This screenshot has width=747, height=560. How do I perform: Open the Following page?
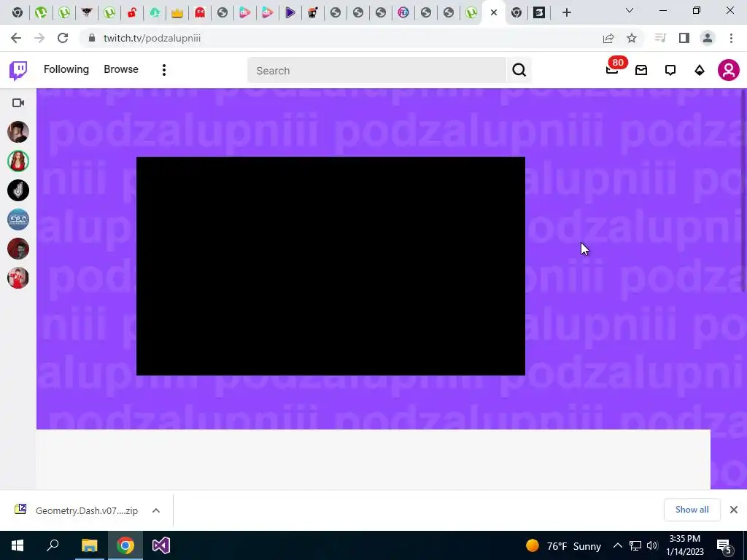66,69
